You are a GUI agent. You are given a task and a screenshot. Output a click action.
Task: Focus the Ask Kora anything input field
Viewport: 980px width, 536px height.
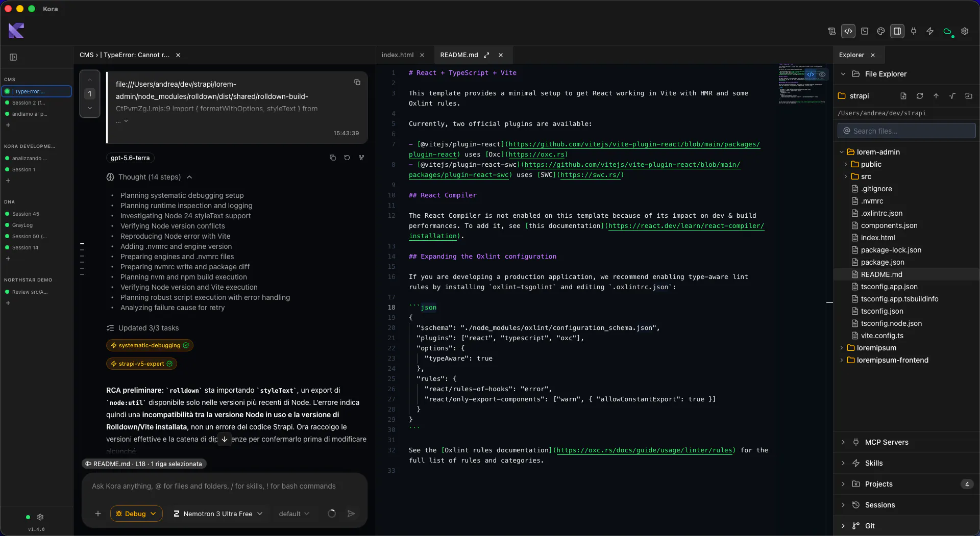coord(225,486)
